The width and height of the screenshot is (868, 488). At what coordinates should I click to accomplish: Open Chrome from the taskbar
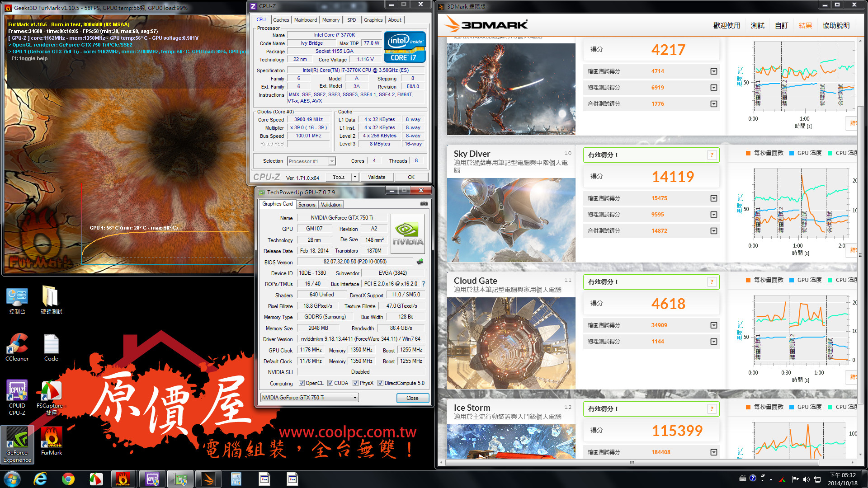(x=68, y=479)
